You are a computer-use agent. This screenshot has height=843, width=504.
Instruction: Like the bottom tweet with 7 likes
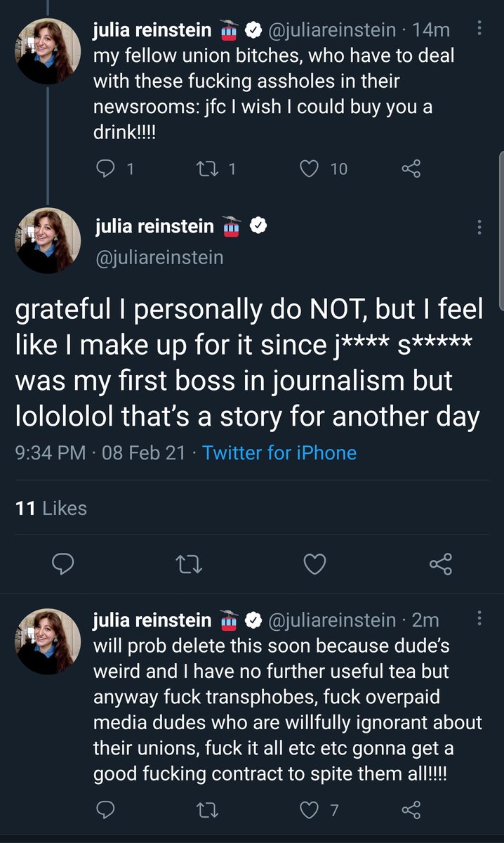point(310,810)
